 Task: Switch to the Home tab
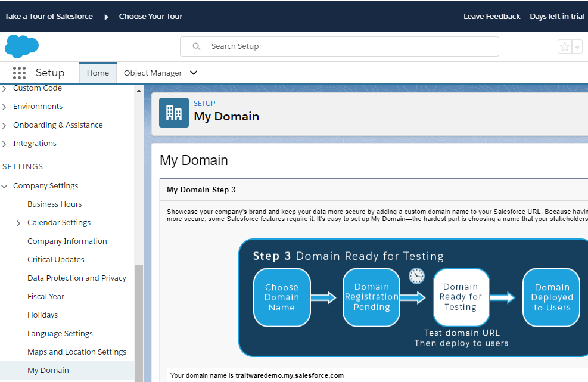point(98,73)
